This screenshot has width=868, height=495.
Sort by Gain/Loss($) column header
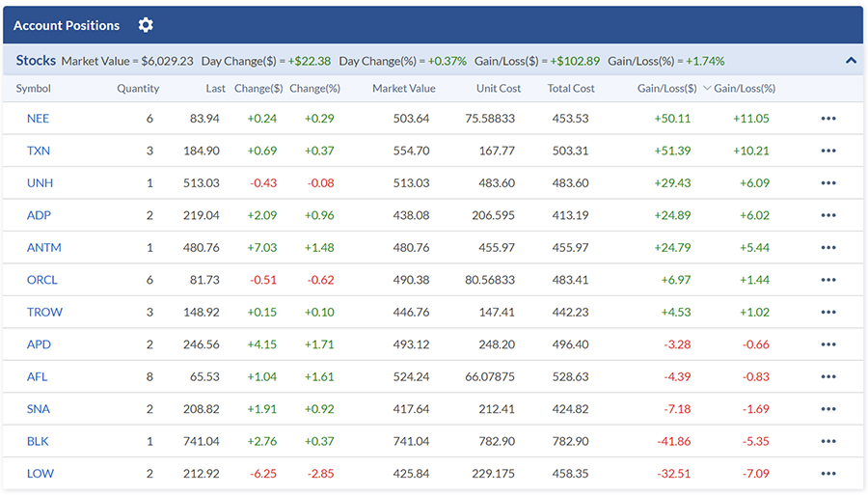coord(667,89)
